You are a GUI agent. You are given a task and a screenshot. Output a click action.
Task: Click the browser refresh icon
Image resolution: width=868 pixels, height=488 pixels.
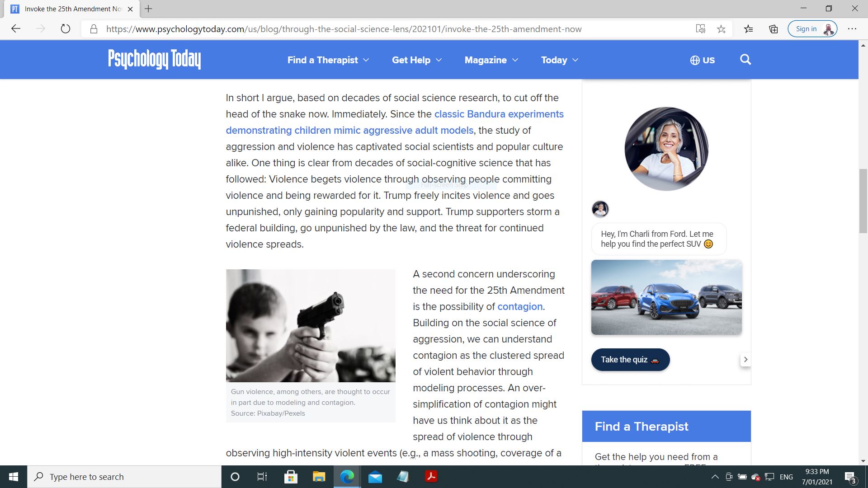[x=66, y=29]
